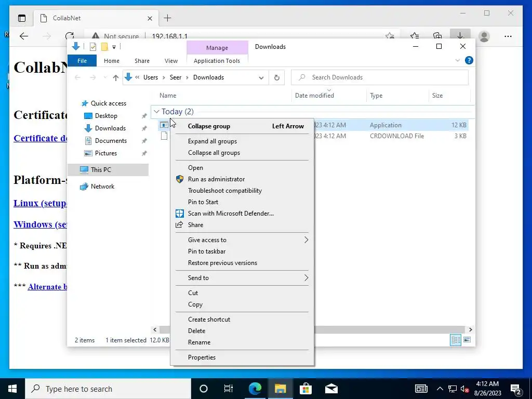Screen dimensions: 532x399
Task: Select Quick access in navigation pane
Action: pyautogui.click(x=108, y=103)
